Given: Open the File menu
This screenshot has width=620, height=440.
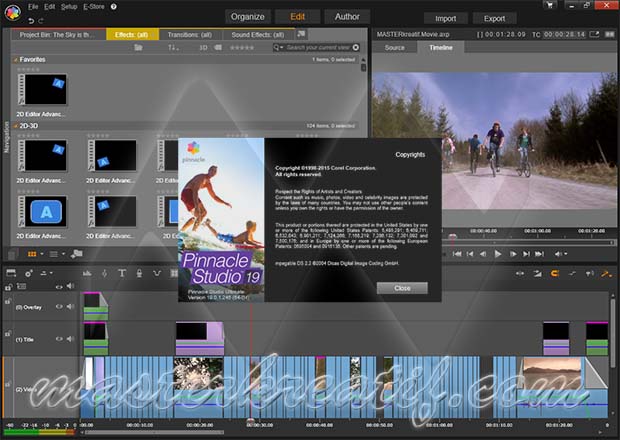Looking at the screenshot, I should pyautogui.click(x=34, y=6).
